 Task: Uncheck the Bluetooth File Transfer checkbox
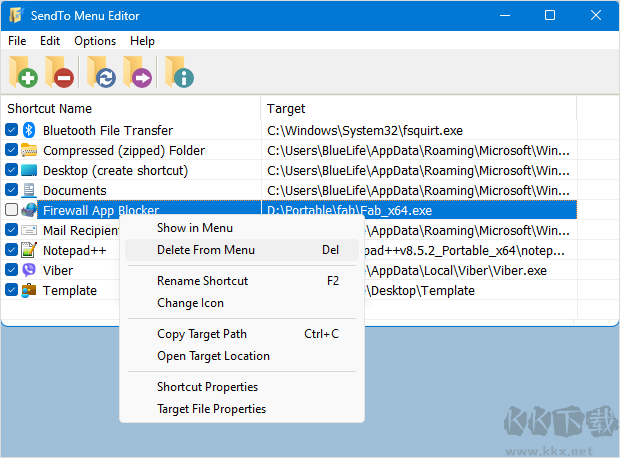pyautogui.click(x=11, y=130)
